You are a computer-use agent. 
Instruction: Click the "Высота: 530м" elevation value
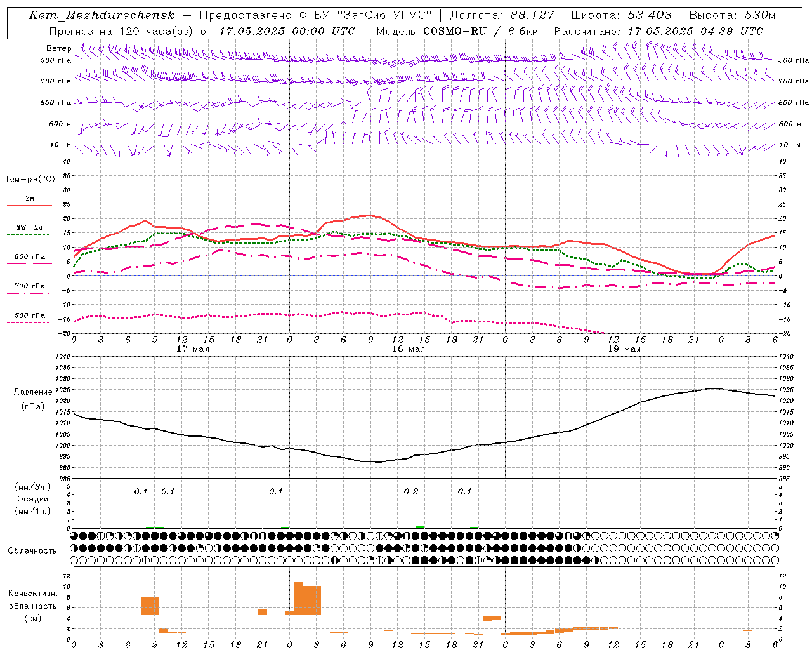click(731, 15)
